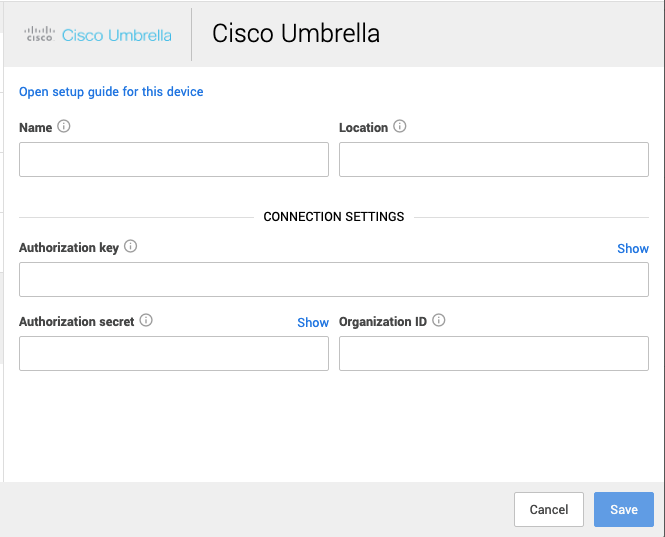Image resolution: width=665 pixels, height=537 pixels.
Task: Click the Authorization secret info icon
Action: (x=146, y=320)
